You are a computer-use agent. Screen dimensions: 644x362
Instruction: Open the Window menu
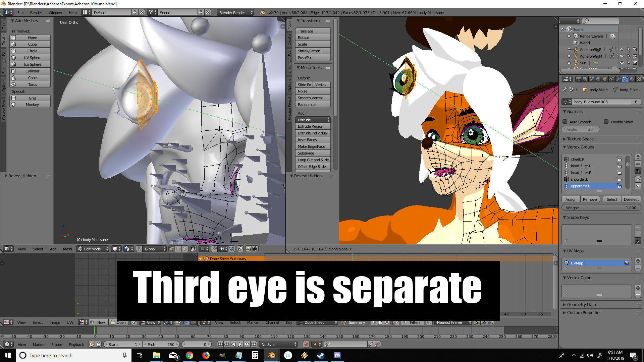(x=55, y=12)
